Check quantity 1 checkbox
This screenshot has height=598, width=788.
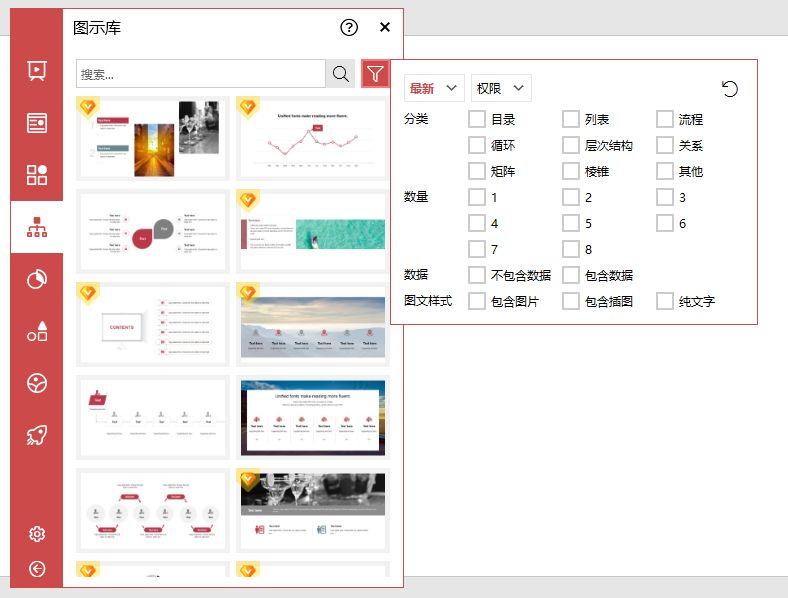point(476,197)
